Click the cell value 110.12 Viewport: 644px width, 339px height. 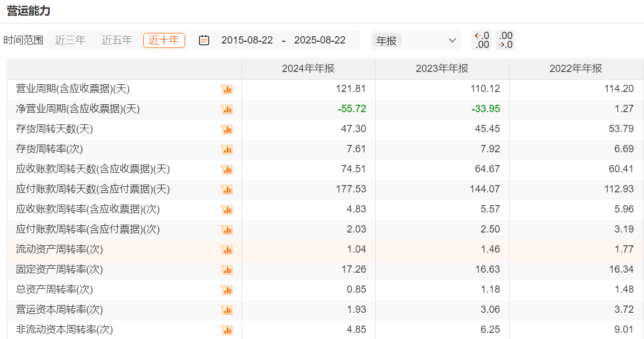pos(485,89)
